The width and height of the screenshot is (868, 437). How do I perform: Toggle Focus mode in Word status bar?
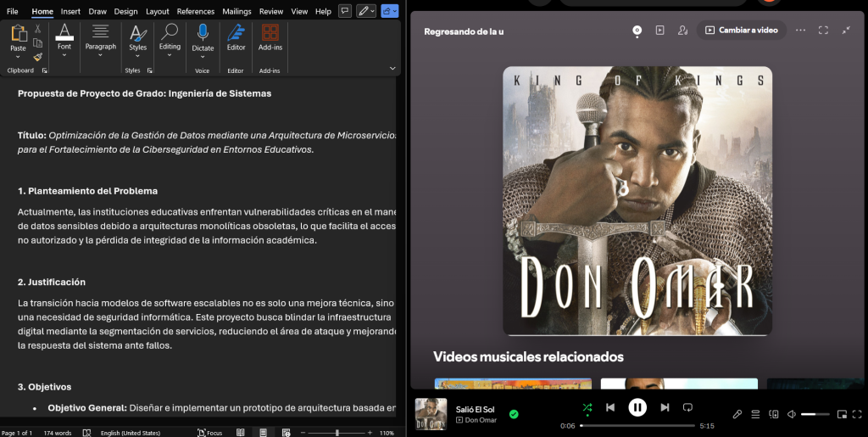(x=209, y=432)
